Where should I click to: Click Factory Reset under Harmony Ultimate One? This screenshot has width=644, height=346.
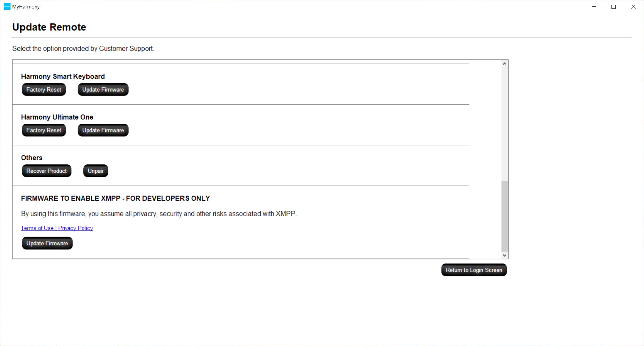click(x=44, y=130)
